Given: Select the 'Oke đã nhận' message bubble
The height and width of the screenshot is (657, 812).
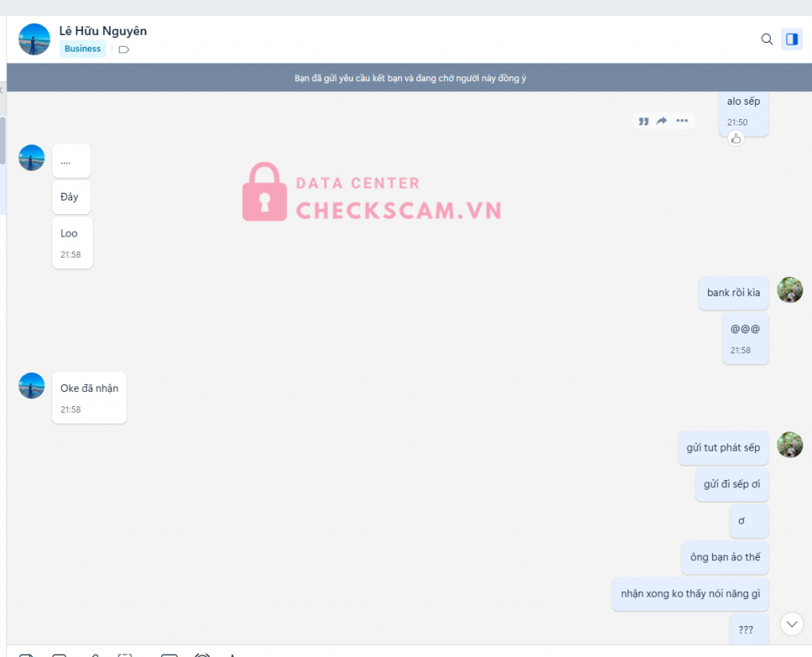Looking at the screenshot, I should [89, 397].
